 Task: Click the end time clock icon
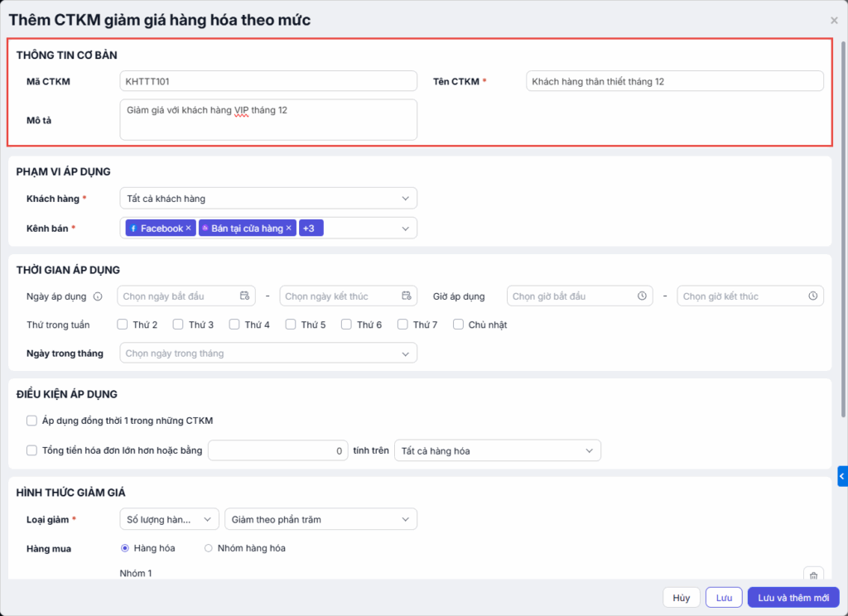[x=813, y=296]
